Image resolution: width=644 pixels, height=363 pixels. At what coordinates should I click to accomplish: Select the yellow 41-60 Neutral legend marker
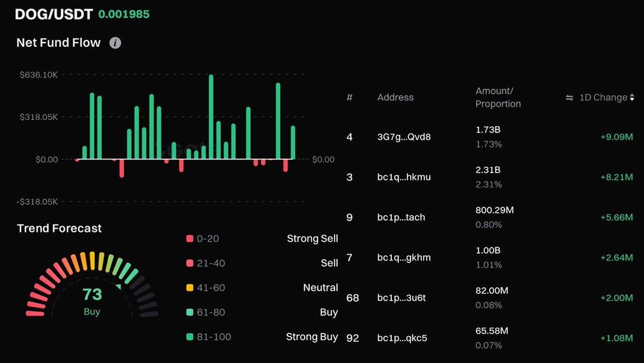[190, 288]
